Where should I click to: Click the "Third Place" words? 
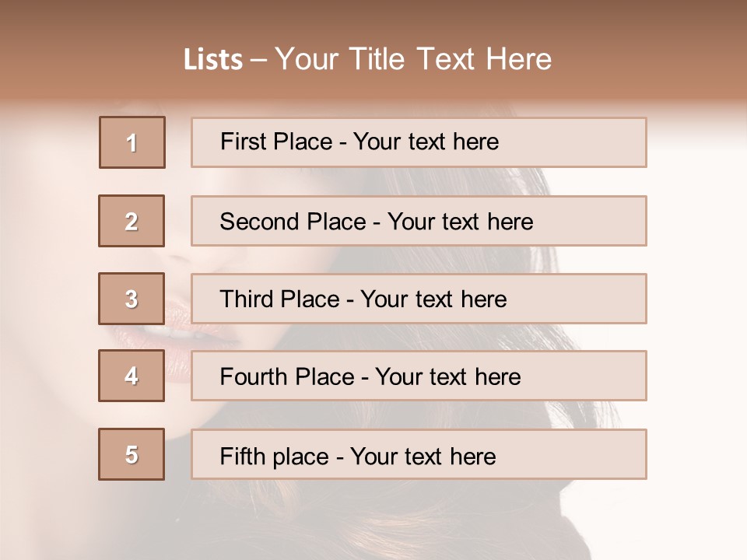279,299
